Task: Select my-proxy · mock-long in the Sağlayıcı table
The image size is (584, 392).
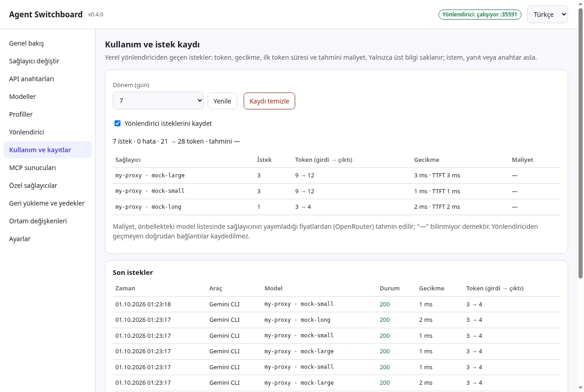Action: 148,207
